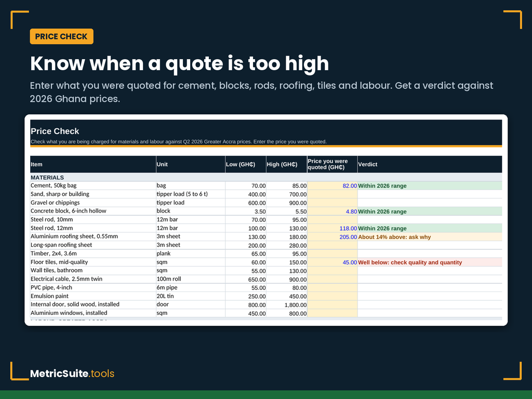
Task: Click 'Cement, 50kg bag' item cell
Action: click(x=93, y=185)
